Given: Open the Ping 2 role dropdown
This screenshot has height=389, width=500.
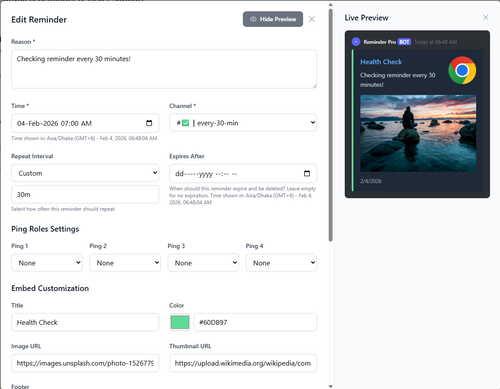Looking at the screenshot, I should point(125,263).
